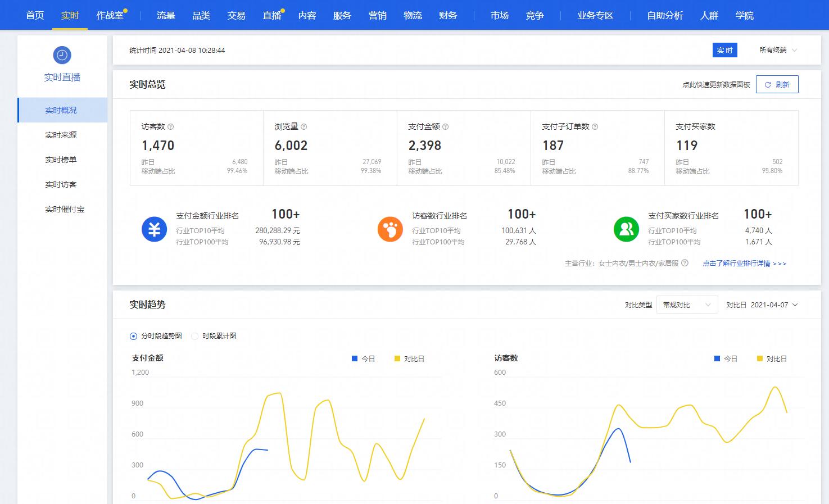
Task: Open the 点击了解行业排行详情 link
Action: (x=744, y=263)
